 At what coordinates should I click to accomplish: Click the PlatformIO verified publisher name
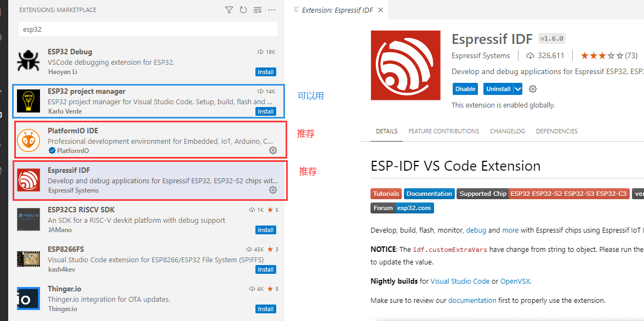pyautogui.click(x=73, y=151)
